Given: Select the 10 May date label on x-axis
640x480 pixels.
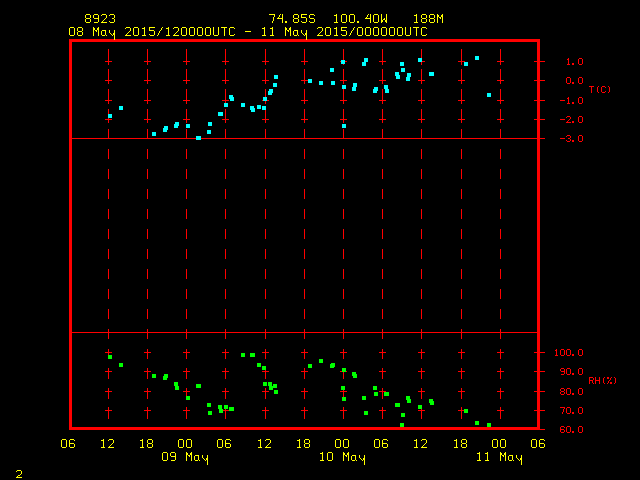Looking at the screenshot, I should (341, 458).
